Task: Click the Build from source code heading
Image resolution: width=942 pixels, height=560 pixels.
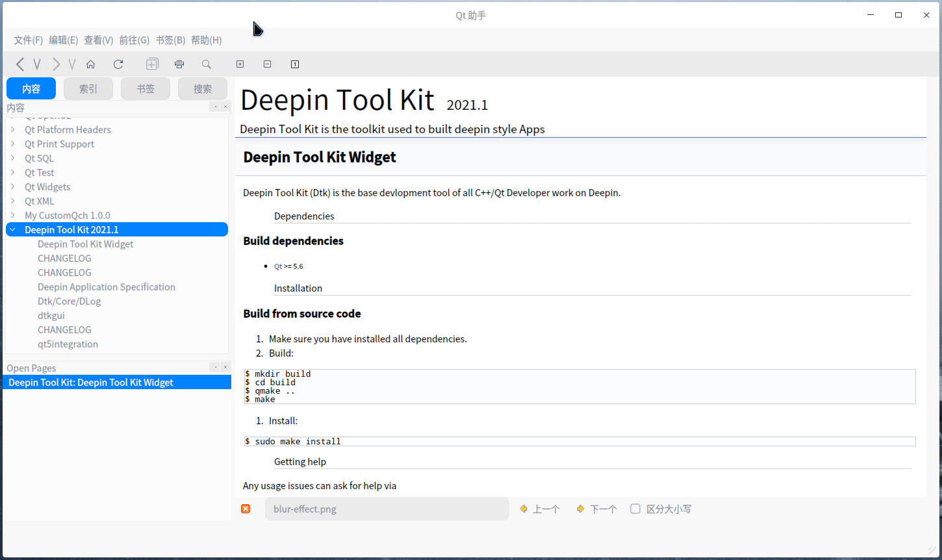Action: coord(302,314)
